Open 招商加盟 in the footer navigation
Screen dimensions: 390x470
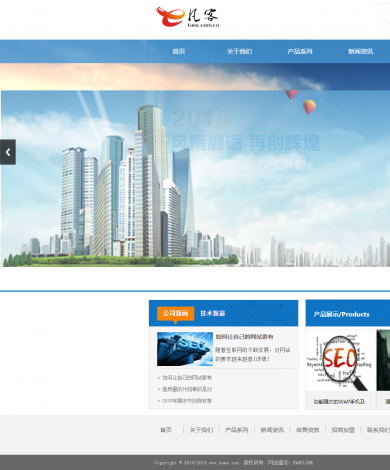tap(343, 430)
